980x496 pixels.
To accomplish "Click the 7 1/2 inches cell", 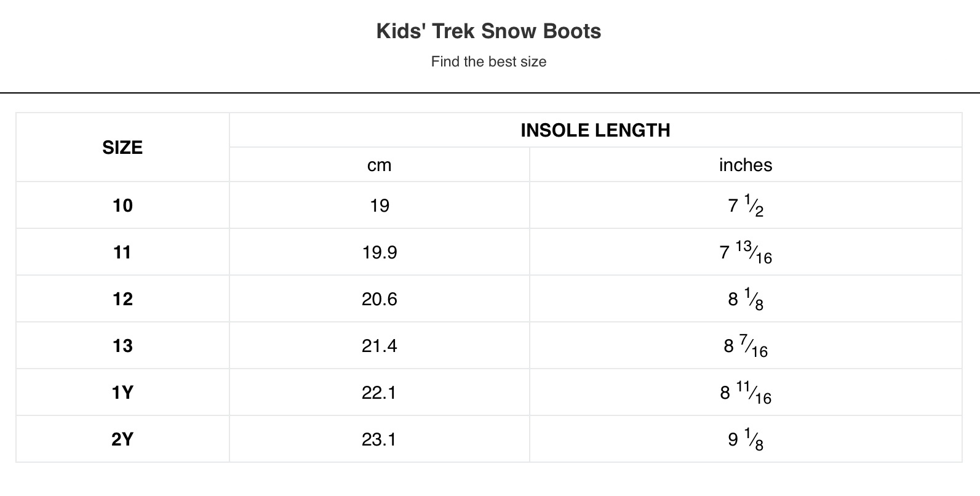I will tap(746, 206).
